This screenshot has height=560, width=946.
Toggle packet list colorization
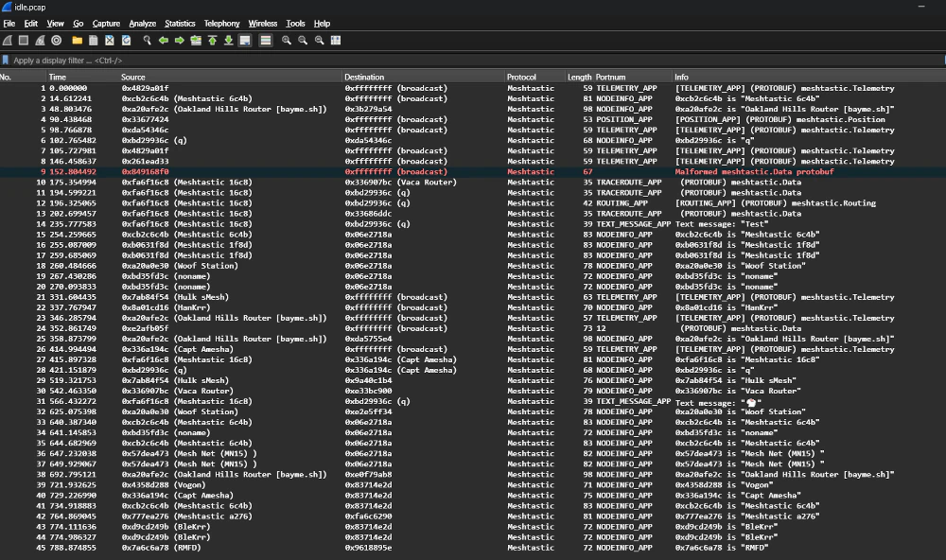266,41
